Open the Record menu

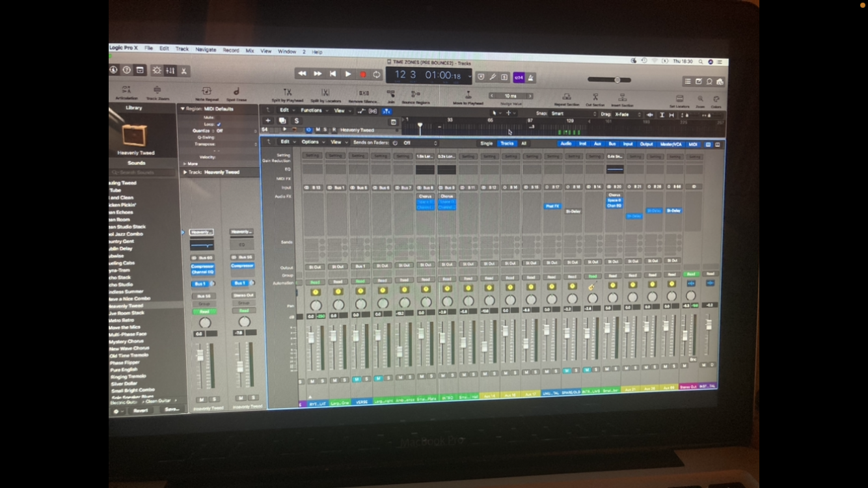pos(231,50)
